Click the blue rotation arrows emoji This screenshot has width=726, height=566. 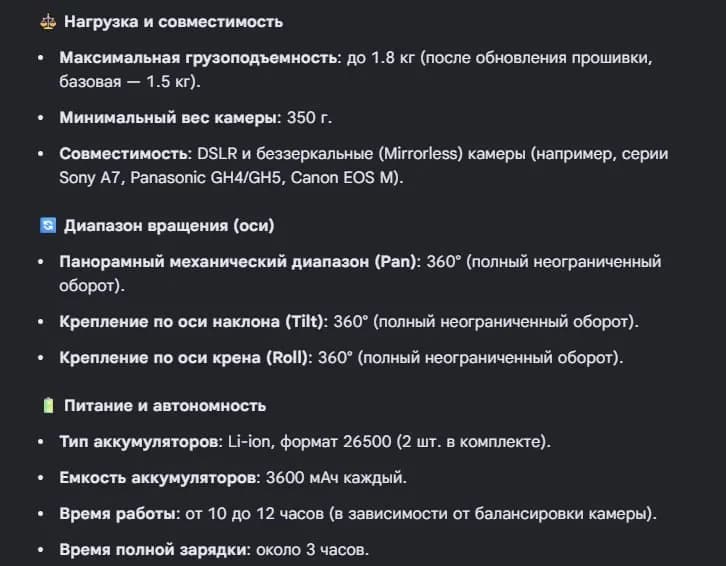(x=48, y=226)
